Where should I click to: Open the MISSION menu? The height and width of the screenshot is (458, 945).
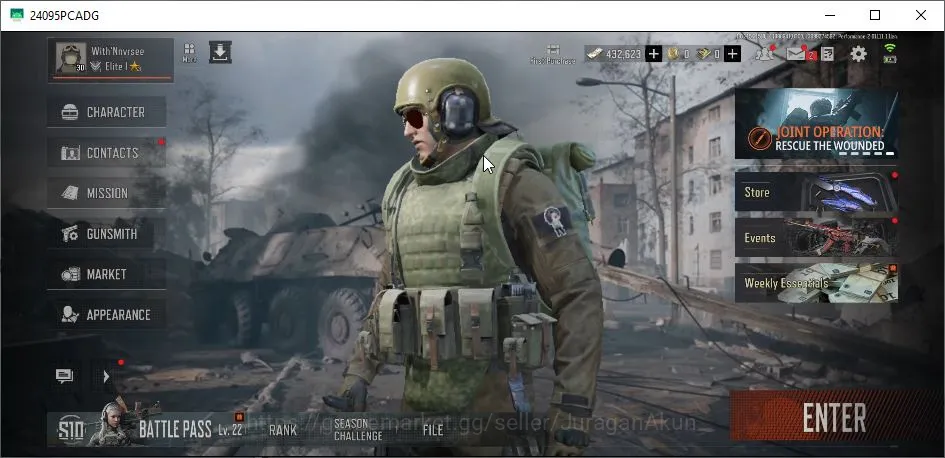107,193
